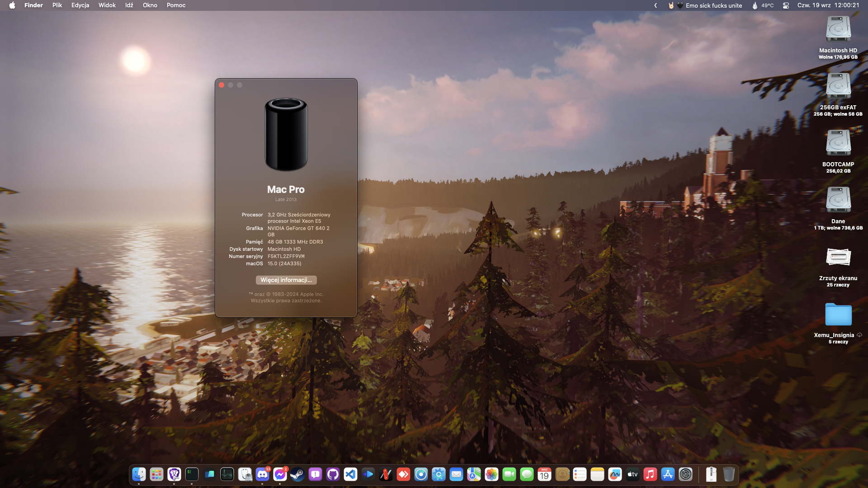The width and height of the screenshot is (868, 488).
Task: Launch Visual Studio Code from Dock
Action: click(x=350, y=474)
